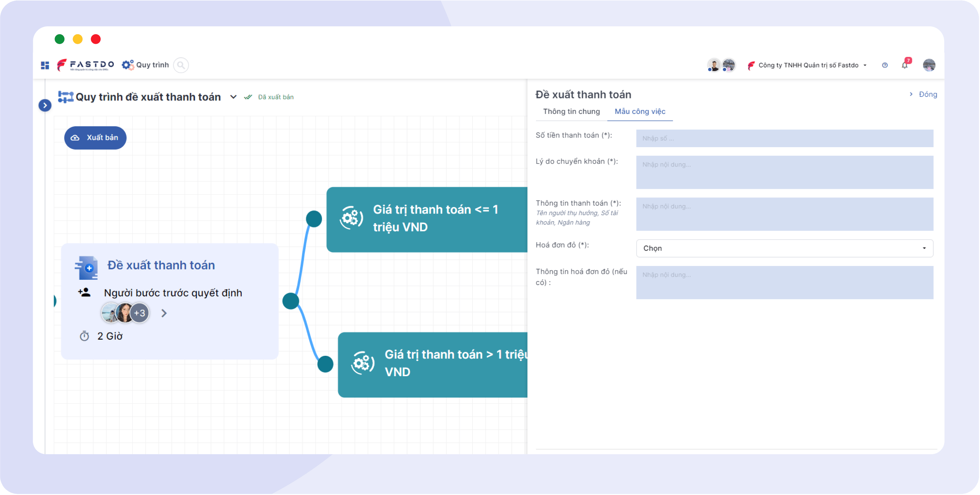Screen dimensions: 980x495
Task: Open the Hoá đơn đỏ Chọn dropdown
Action: [x=784, y=248]
